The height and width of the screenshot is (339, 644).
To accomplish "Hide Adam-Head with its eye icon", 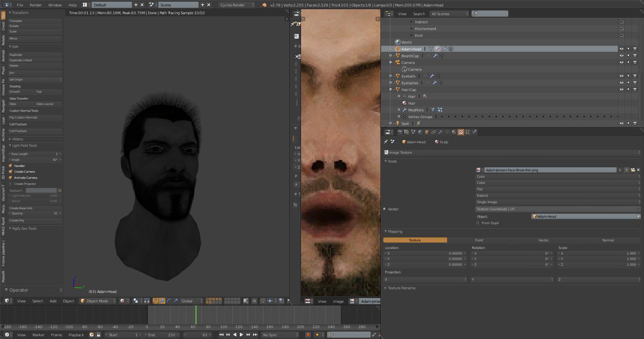I will tap(621, 49).
